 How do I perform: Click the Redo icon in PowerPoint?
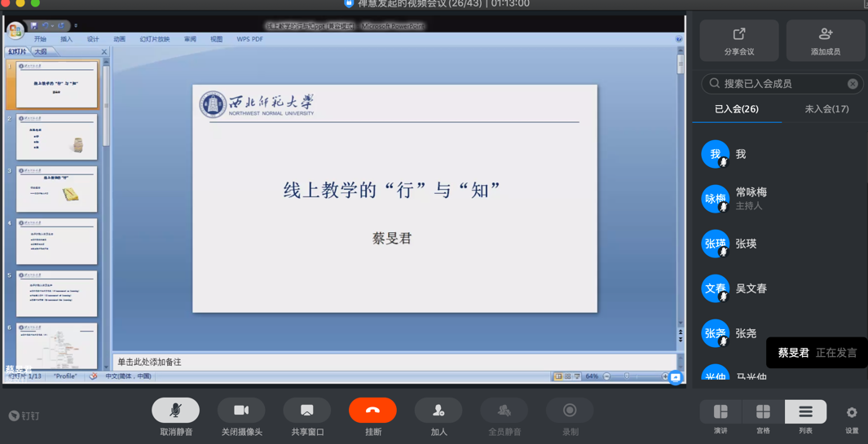[x=61, y=25]
